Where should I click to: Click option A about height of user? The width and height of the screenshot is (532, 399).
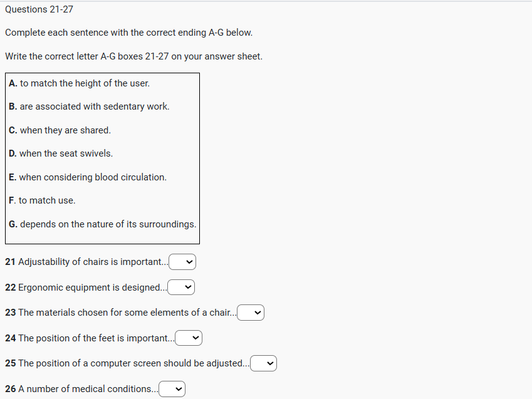pyautogui.click(x=80, y=83)
